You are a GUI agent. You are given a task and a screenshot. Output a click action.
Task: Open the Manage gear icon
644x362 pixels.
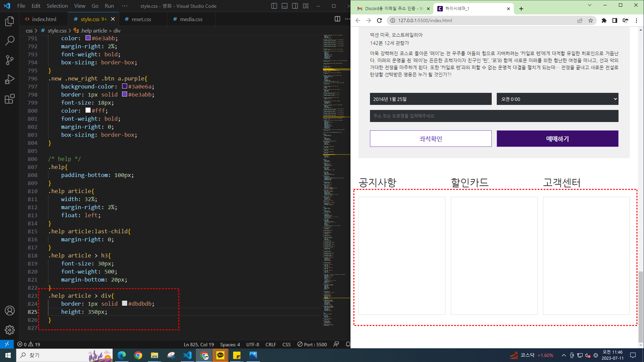[10, 330]
